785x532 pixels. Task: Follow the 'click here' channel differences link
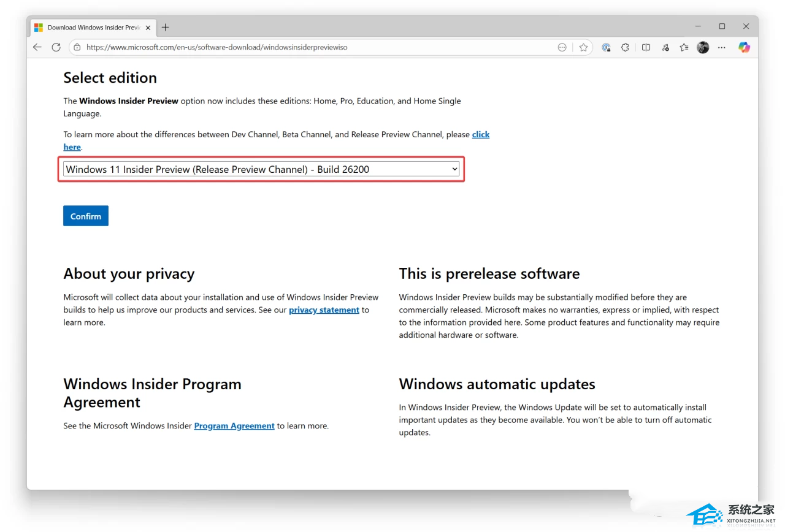pyautogui.click(x=480, y=135)
